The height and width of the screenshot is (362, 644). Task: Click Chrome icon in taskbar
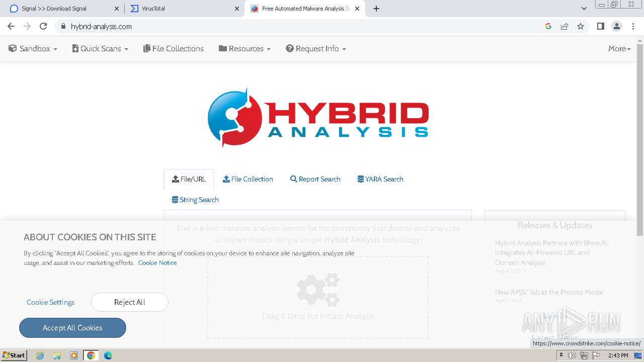click(91, 355)
